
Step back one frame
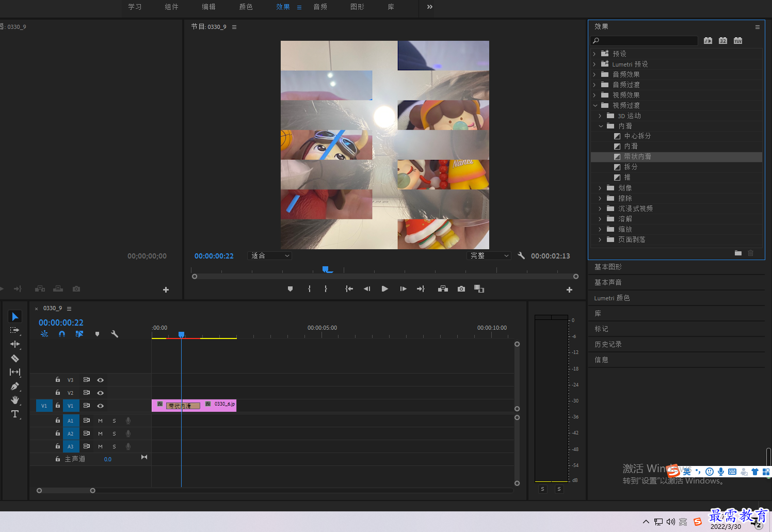click(x=367, y=289)
